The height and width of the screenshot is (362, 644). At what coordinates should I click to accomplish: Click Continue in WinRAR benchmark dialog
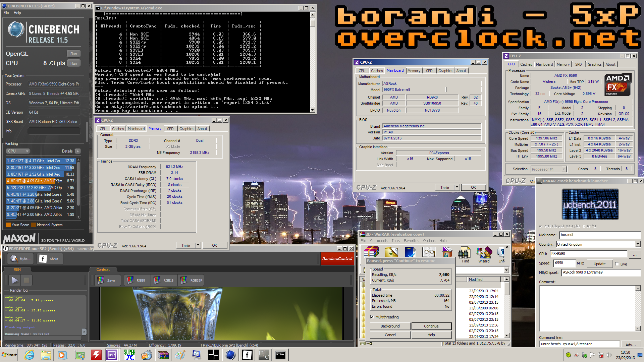[431, 326]
